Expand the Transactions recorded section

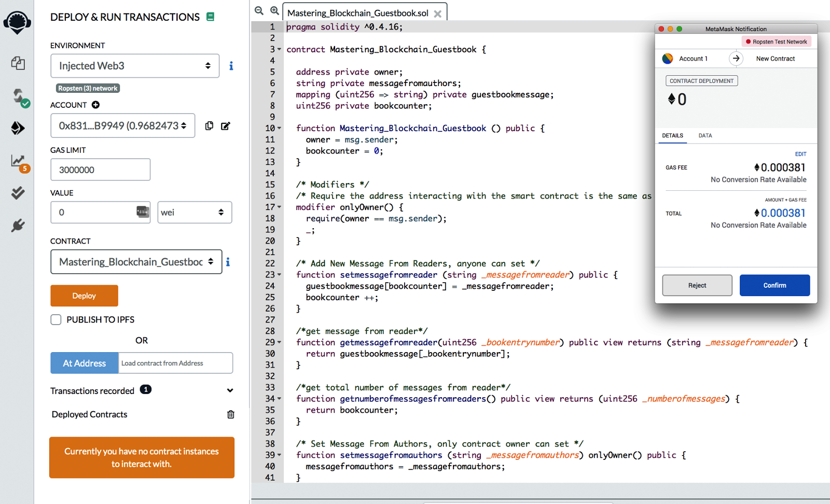(x=230, y=390)
